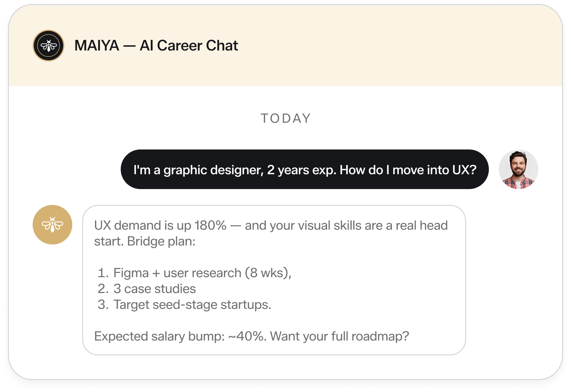Select the user's graphic designer message bubble
571x392 pixels.
[x=305, y=169]
